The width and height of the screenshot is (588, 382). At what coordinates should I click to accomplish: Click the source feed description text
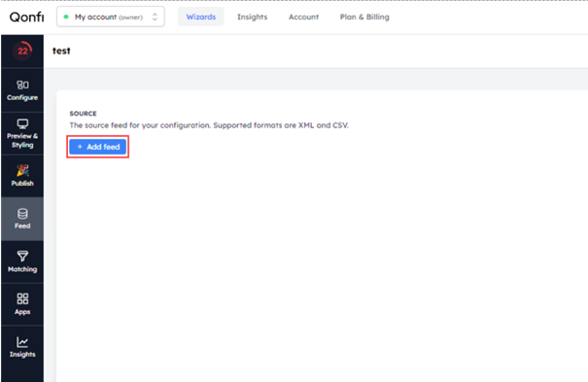click(209, 125)
